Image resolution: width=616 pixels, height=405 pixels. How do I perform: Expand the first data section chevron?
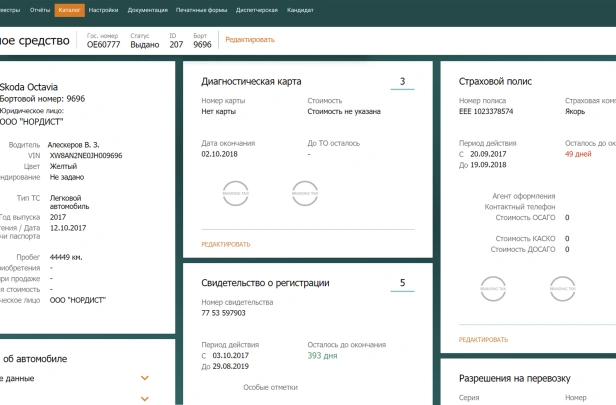point(145,378)
